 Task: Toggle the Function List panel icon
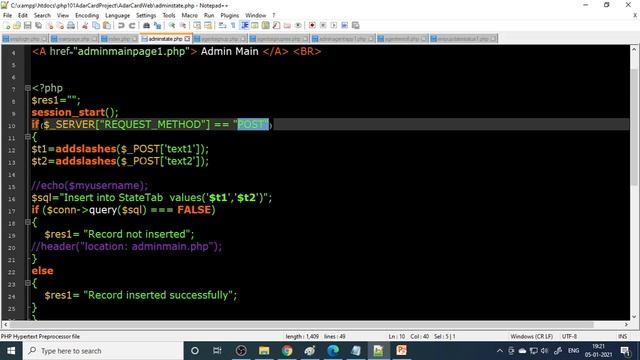(276, 25)
